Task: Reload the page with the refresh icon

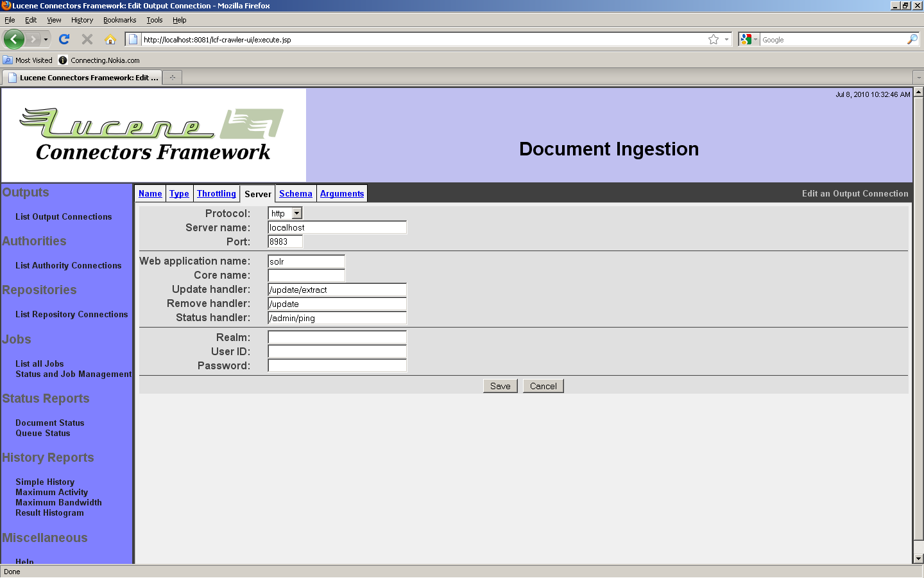Action: click(64, 39)
